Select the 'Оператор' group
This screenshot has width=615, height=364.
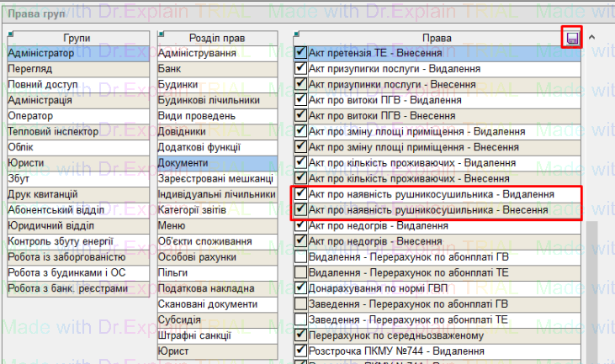(78, 116)
